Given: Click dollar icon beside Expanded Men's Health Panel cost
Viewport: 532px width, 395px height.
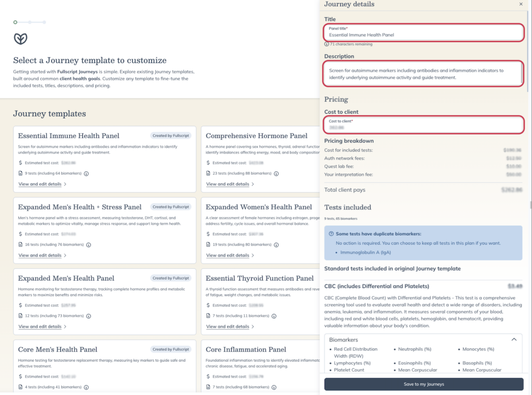Looking at the screenshot, I should 21,306.
